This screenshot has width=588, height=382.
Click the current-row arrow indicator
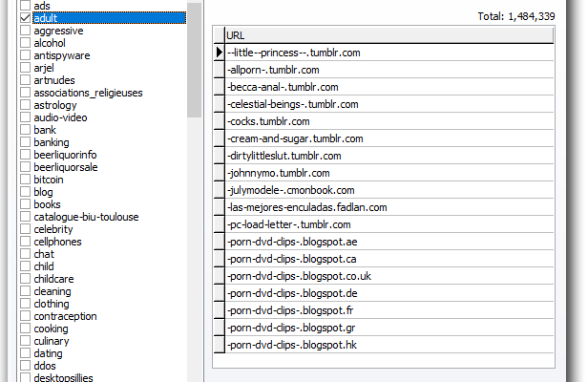[x=220, y=53]
